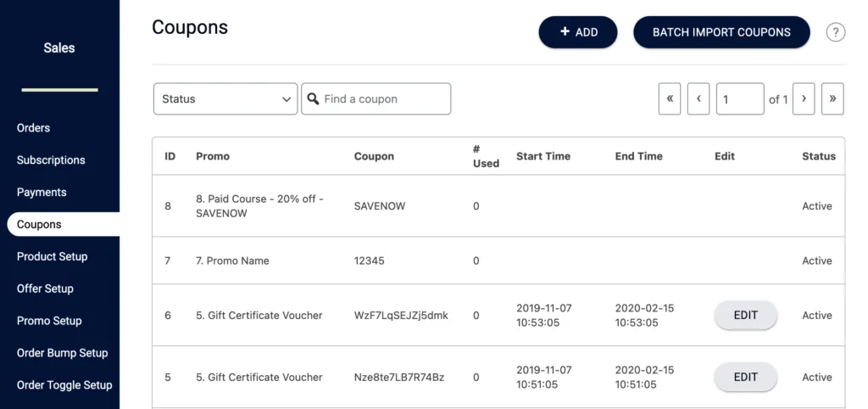Open Subscriptions in the sidebar
The height and width of the screenshot is (409, 868).
(x=51, y=160)
